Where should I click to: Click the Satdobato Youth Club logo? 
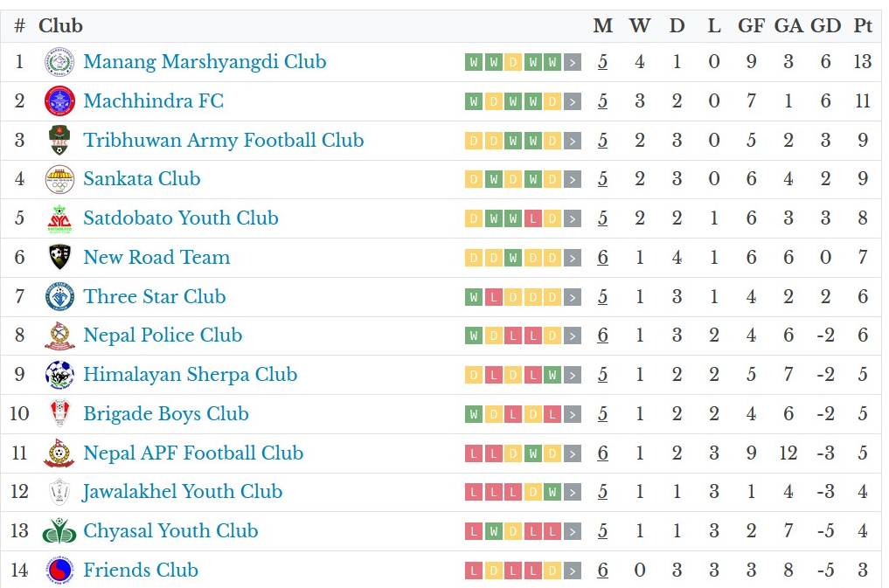[x=59, y=218]
